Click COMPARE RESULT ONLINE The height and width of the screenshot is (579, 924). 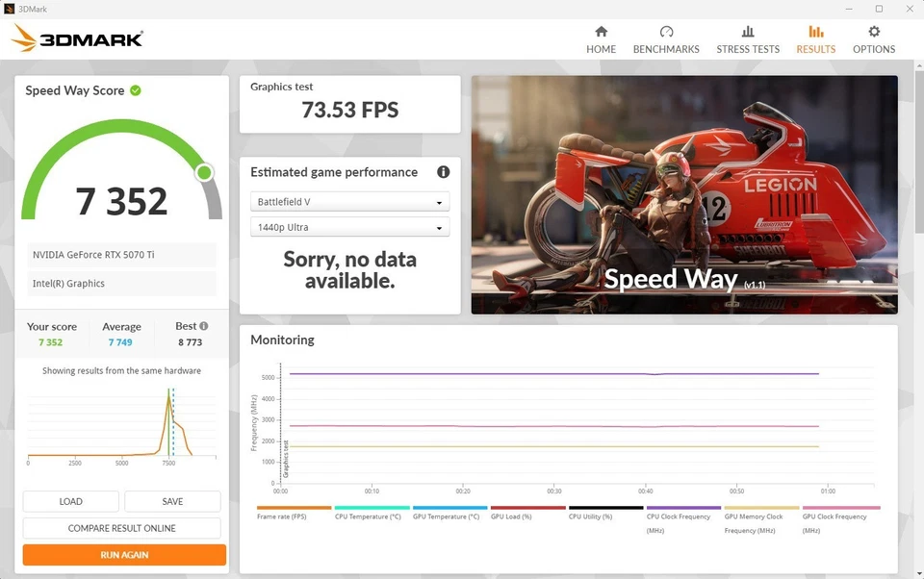coord(123,528)
